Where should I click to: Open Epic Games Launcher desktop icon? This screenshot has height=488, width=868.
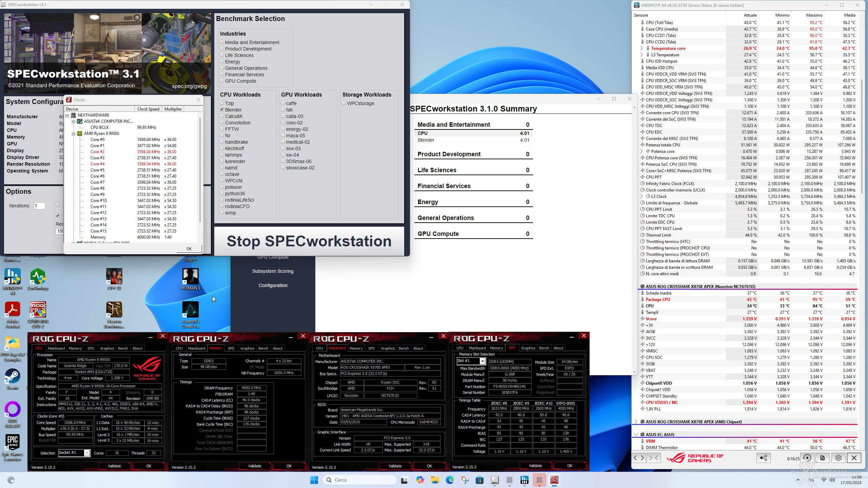[13, 447]
